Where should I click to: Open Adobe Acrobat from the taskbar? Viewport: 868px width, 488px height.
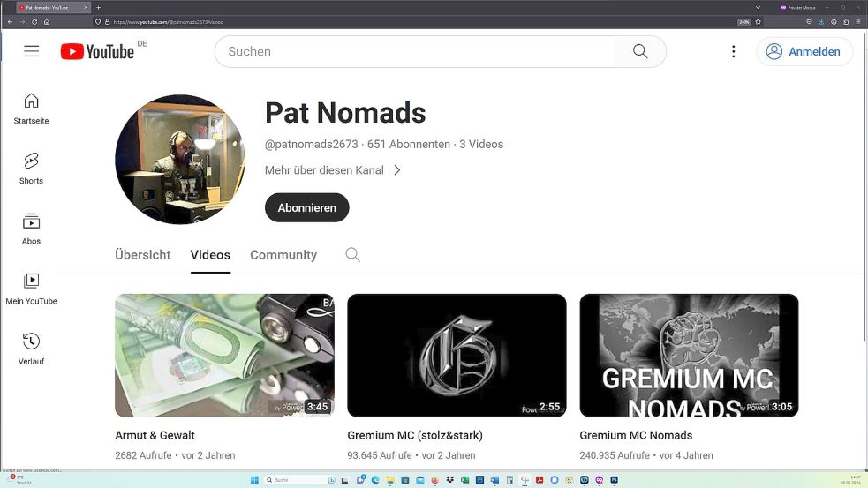pyautogui.click(x=540, y=480)
